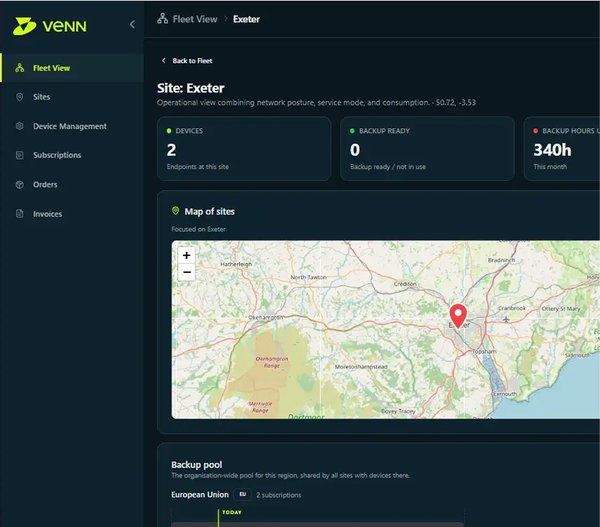Viewport: 600px width, 527px height.
Task: Click the European Union label
Action: pos(200,494)
